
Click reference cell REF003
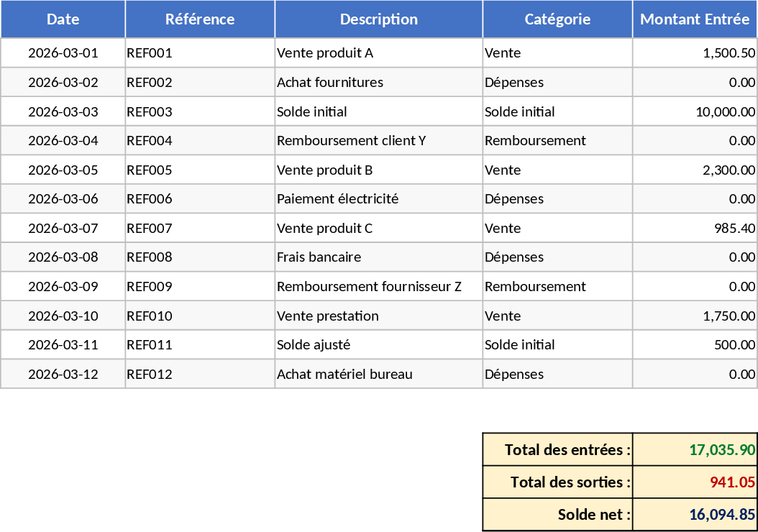[200, 111]
